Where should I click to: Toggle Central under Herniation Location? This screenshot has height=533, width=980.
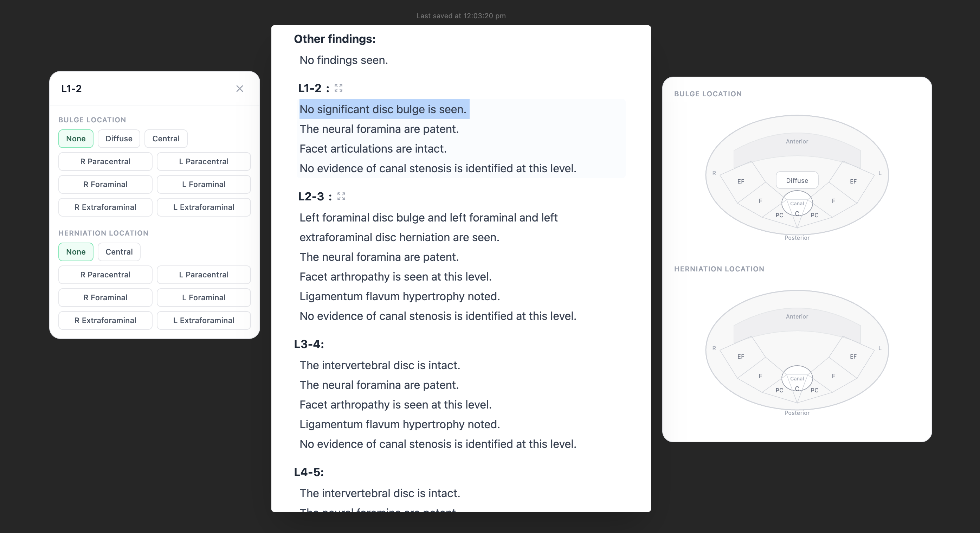coord(119,251)
